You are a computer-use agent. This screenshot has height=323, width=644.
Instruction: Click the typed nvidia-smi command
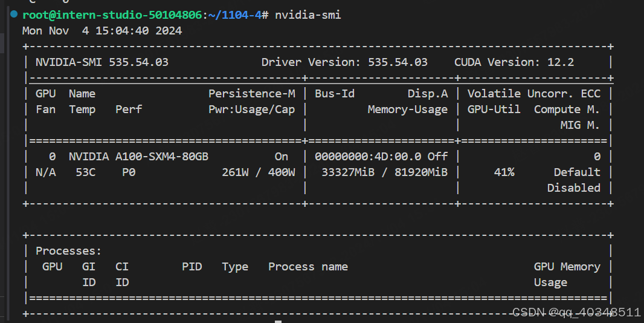click(x=308, y=15)
